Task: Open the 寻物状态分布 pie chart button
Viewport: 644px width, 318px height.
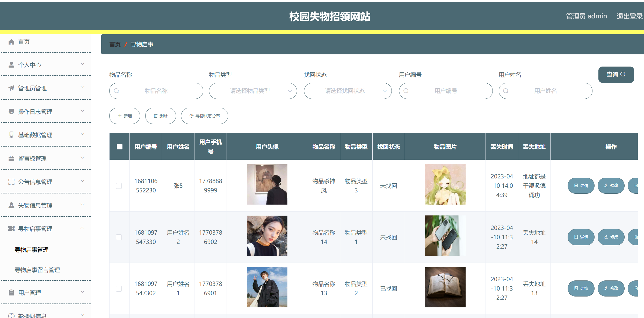Action: (x=204, y=116)
